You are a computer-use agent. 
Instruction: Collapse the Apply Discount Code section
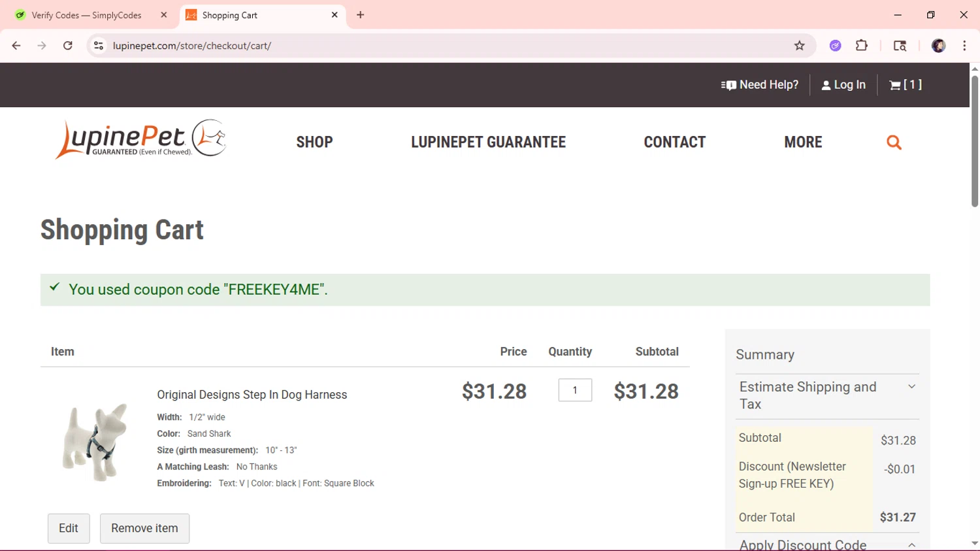tap(827, 544)
